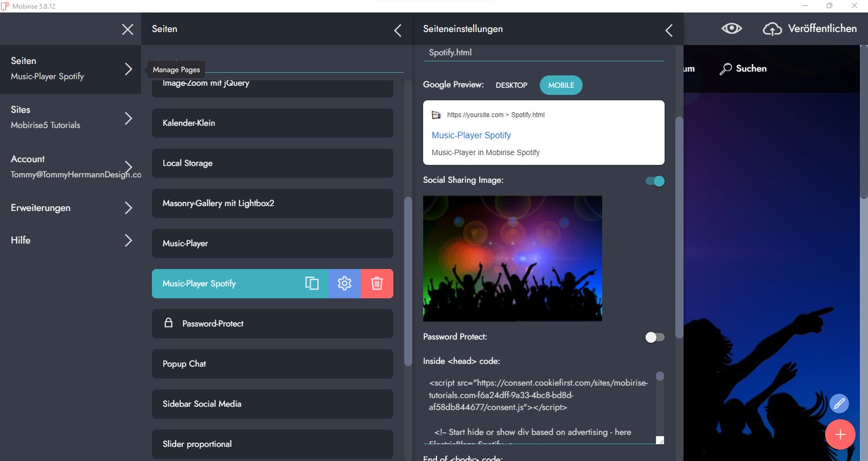This screenshot has height=461, width=868.
Task: Click the favicon in Google preview
Action: point(436,115)
